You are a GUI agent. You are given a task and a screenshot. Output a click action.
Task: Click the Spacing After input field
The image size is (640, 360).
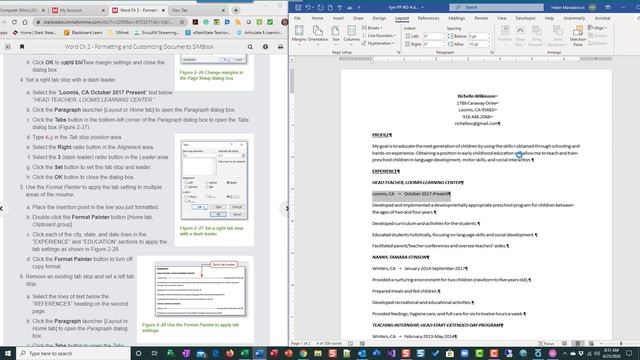pos(479,44)
